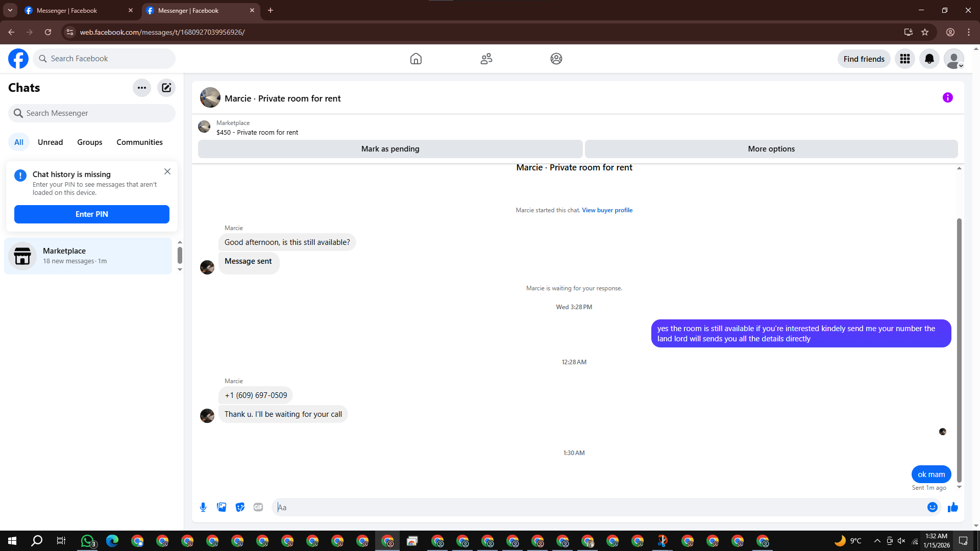The image size is (980, 551).
Task: Open conversation information purple icon
Action: [x=947, y=97]
